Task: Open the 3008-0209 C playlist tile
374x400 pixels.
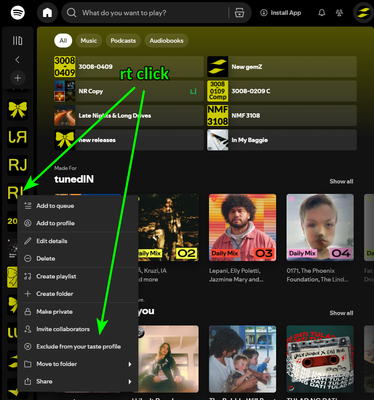Action: [x=282, y=91]
